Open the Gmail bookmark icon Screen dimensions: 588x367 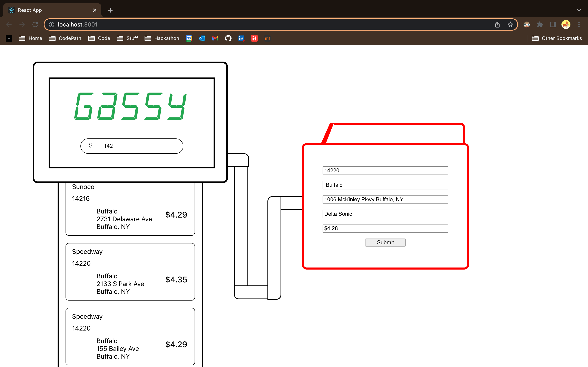pos(215,38)
